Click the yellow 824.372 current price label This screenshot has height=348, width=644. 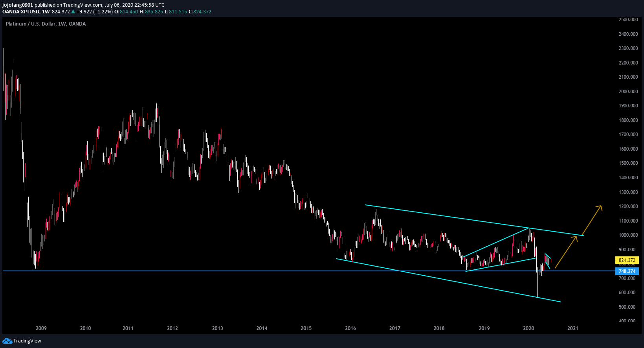[x=627, y=260]
